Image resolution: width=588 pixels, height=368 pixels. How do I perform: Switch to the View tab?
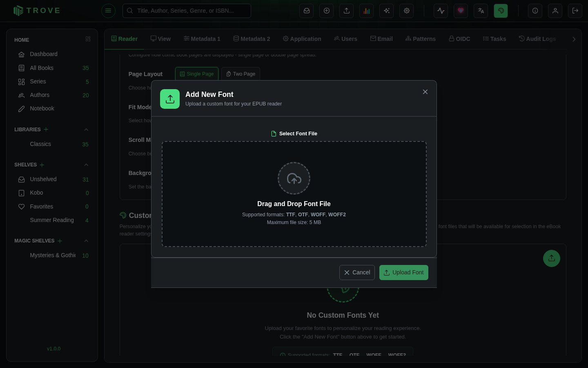click(160, 39)
